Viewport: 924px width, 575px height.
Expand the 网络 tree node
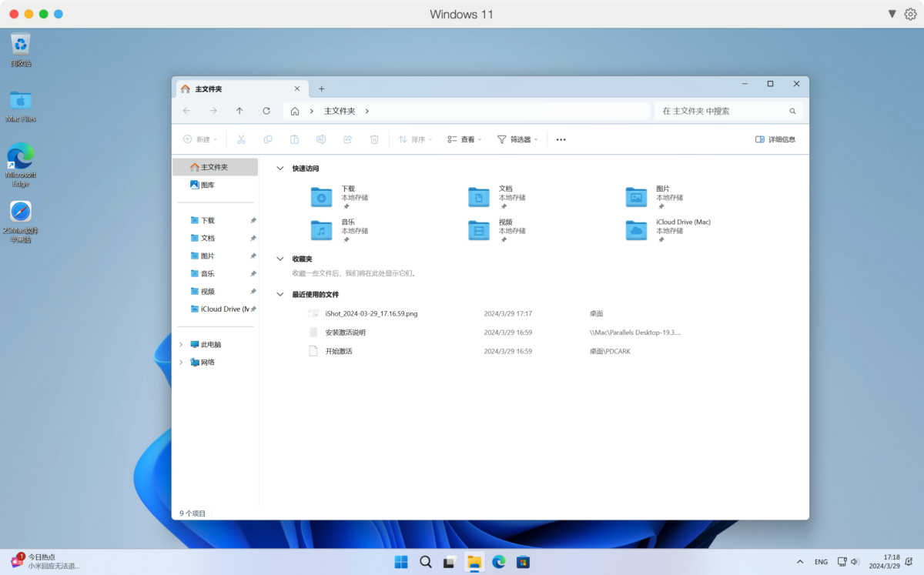181,363
